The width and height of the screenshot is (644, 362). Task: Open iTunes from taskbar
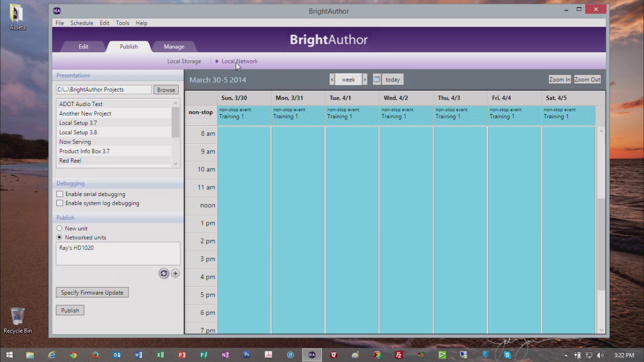[x=290, y=355]
